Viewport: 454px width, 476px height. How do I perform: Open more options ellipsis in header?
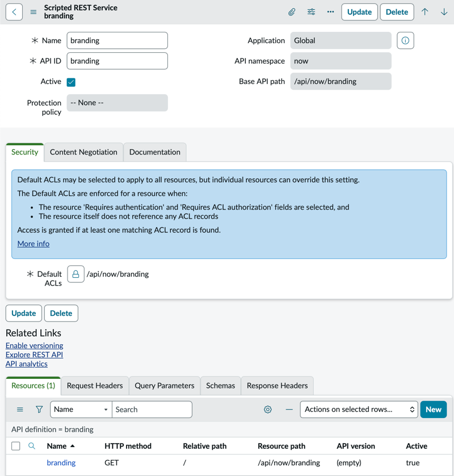(330, 12)
